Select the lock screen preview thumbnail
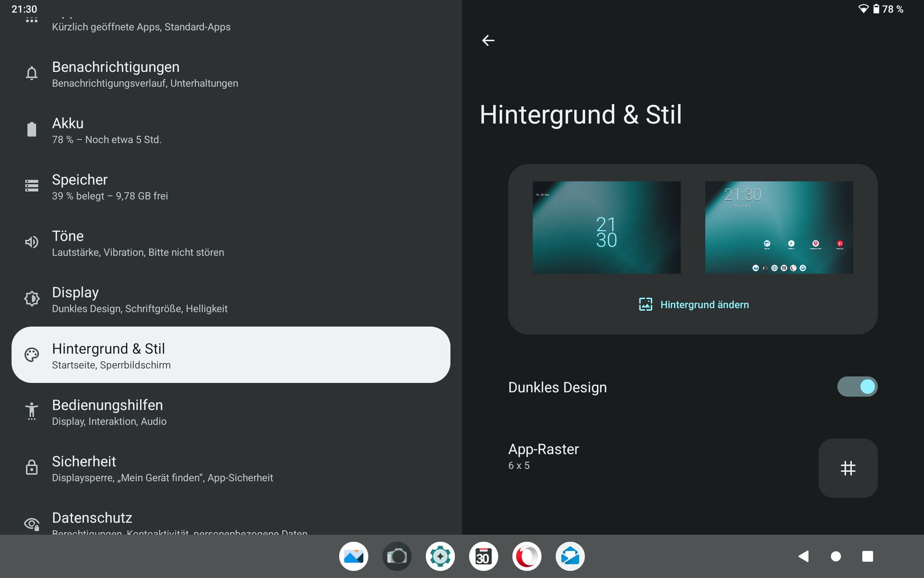 [x=606, y=227]
